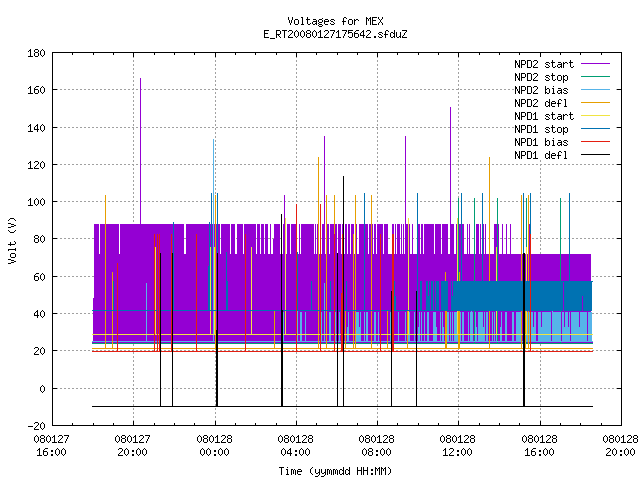Viewport: 640px width, 480px height.
Task: Click the purple NPD2 start legend line
Action: click(x=596, y=64)
